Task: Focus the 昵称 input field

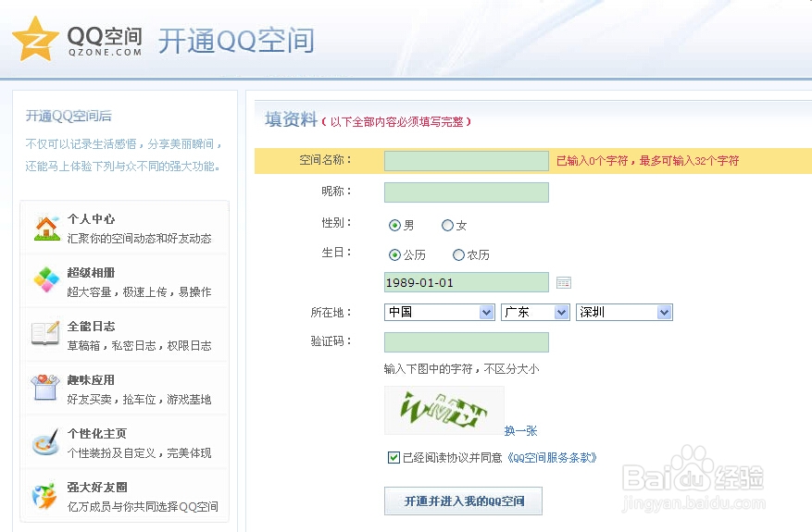Action: [x=467, y=192]
